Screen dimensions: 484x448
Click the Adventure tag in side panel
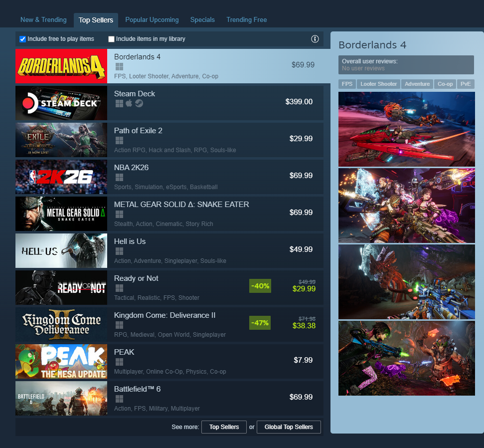tap(417, 84)
